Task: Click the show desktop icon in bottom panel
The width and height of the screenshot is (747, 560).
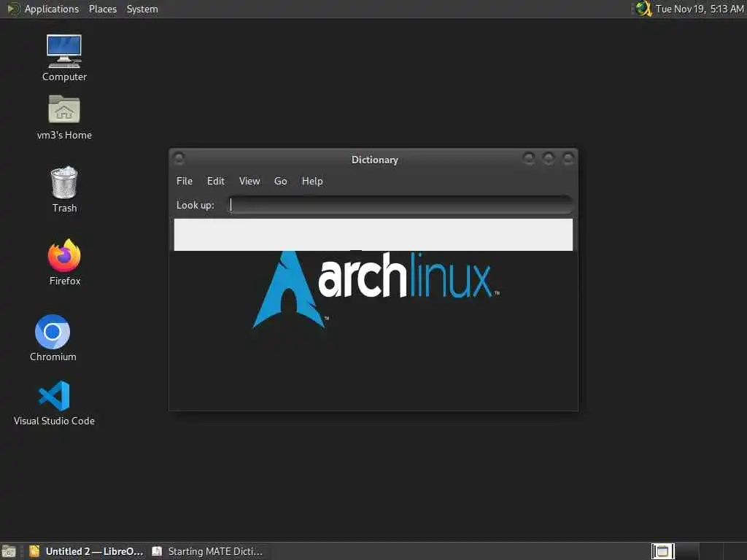Action: coord(9,551)
